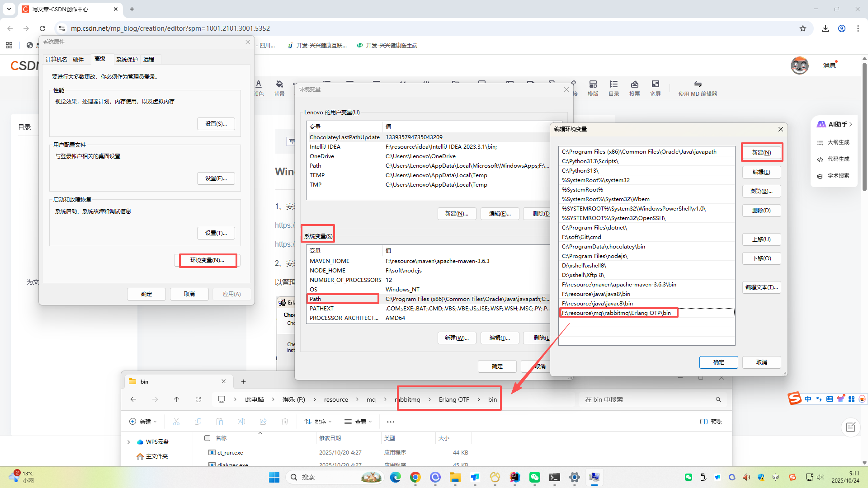Click the File Explorer refresh icon
This screenshot has height=488, width=868.
198,399
